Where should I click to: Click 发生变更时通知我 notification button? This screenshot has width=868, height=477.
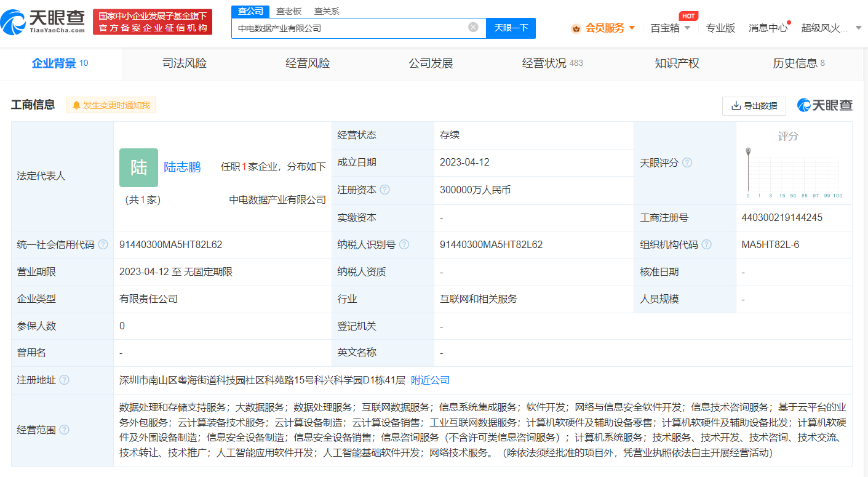[111, 105]
